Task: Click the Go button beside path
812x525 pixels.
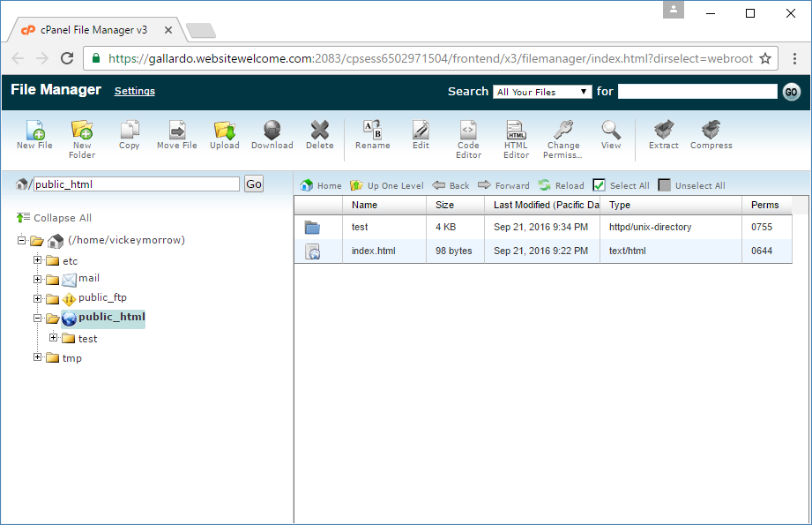Action: point(254,184)
